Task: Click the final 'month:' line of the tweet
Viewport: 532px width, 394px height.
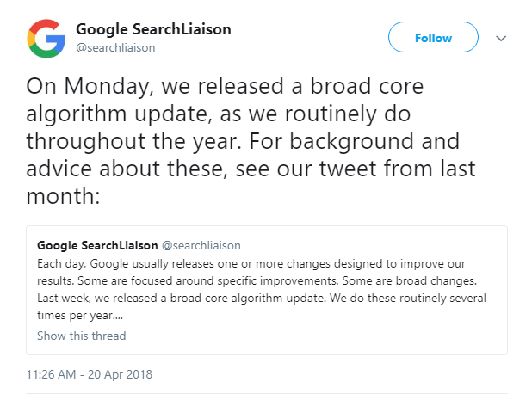Action: click(63, 196)
